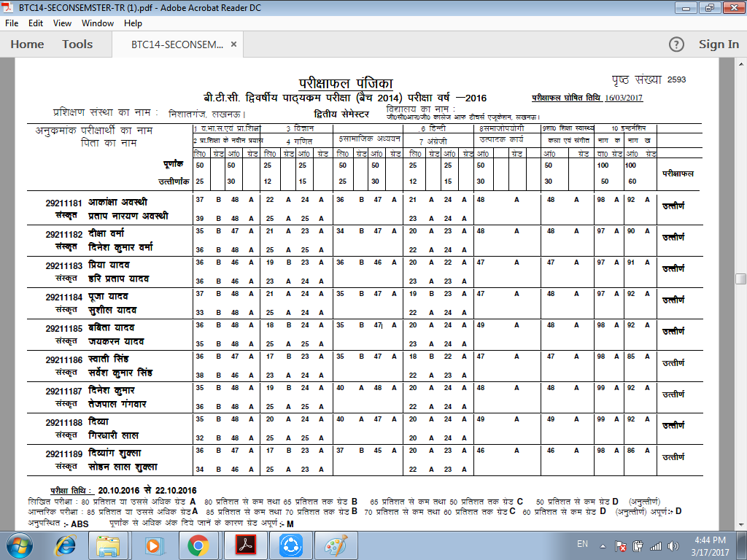Click the blue circular sharing app taskbar icon
Viewport: 747px width, 560px height.
[x=290, y=545]
